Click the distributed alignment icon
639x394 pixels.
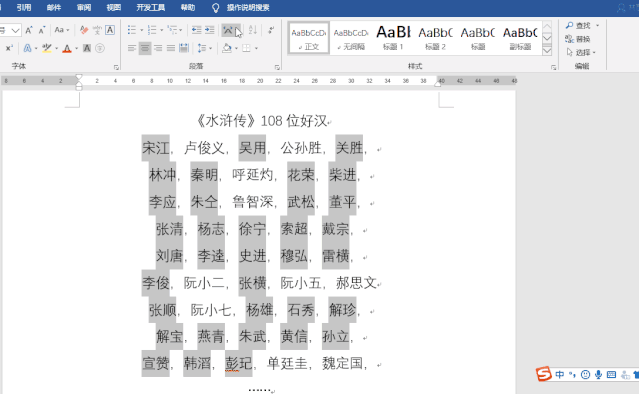click(184, 48)
